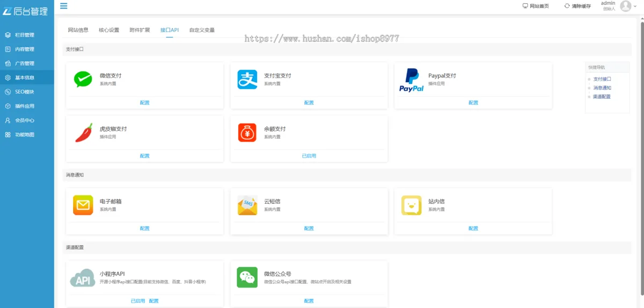The height and width of the screenshot is (308, 644).
Task: Click the 电子邮箱 yellow envelope icon
Action: click(x=83, y=205)
